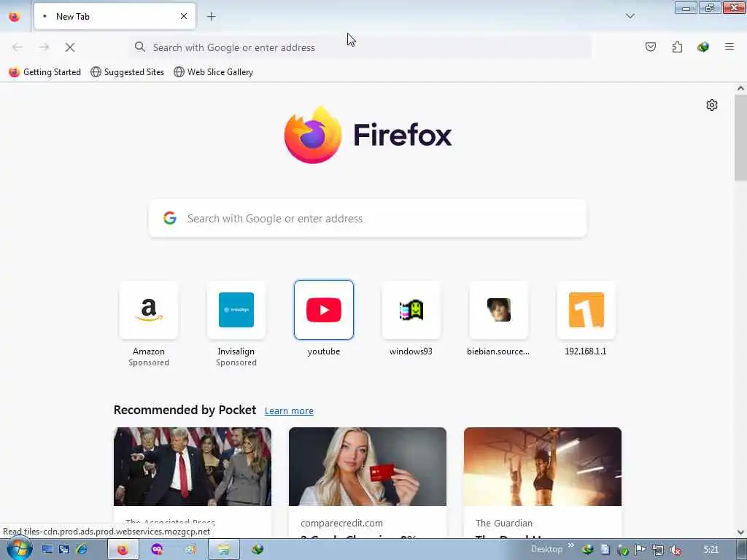Screen dimensions: 747x560
Task: Open the Firefox application menu (hamburger)
Action: (x=729, y=47)
